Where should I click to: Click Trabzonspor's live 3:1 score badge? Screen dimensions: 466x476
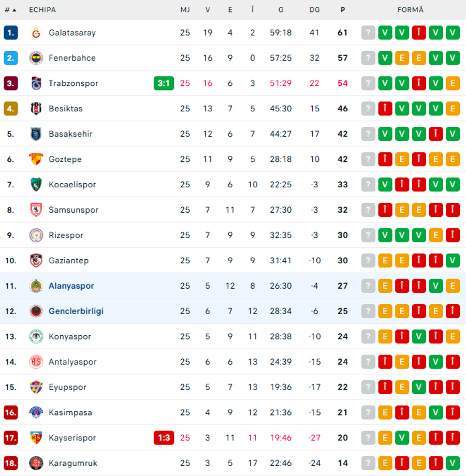(x=164, y=83)
